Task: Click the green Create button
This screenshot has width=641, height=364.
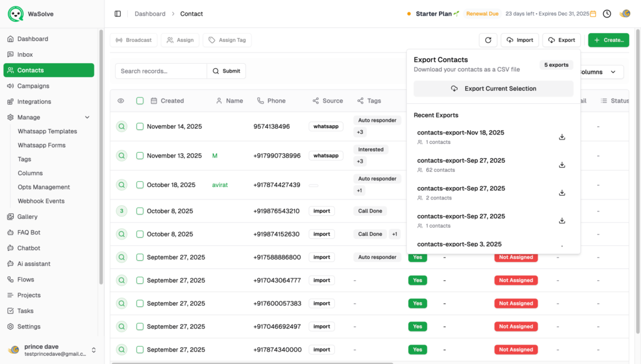Action: tap(608, 40)
